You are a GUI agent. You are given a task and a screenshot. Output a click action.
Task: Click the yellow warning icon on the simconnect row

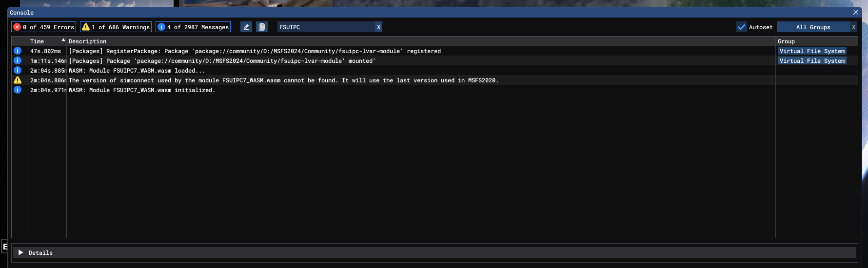pos(18,80)
